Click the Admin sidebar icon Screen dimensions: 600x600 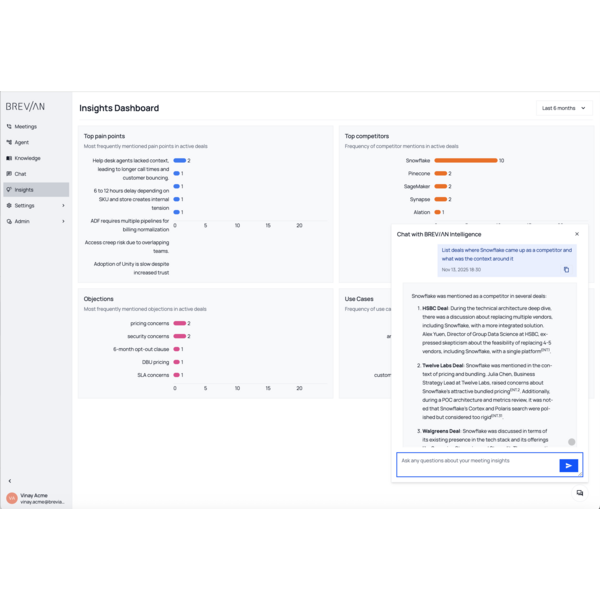(x=9, y=221)
